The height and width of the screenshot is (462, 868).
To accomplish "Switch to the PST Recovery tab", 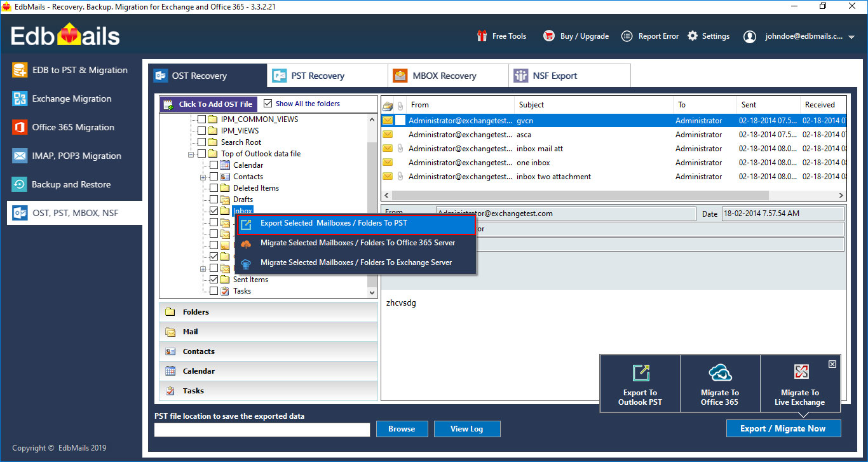I will click(327, 76).
